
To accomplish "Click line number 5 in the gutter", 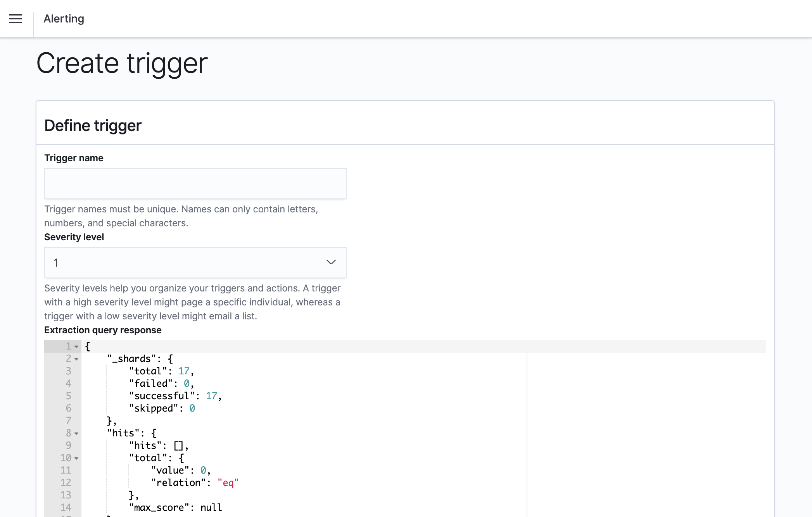I will (68, 396).
